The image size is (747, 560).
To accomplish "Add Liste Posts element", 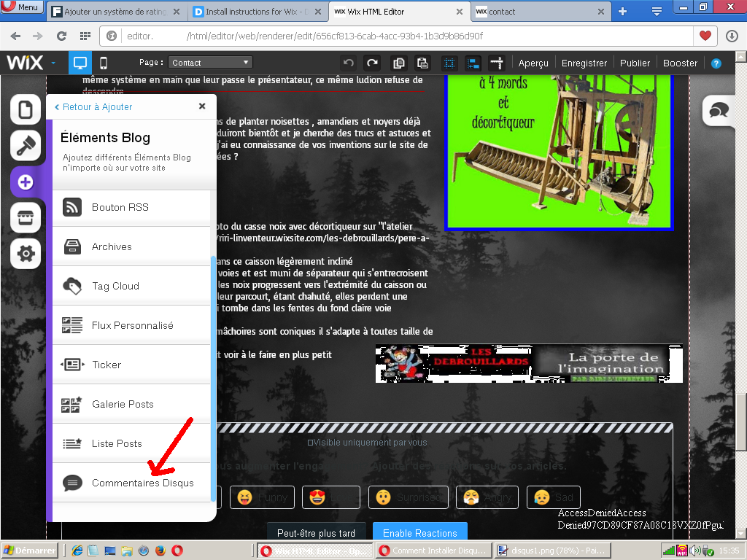I will pyautogui.click(x=131, y=443).
